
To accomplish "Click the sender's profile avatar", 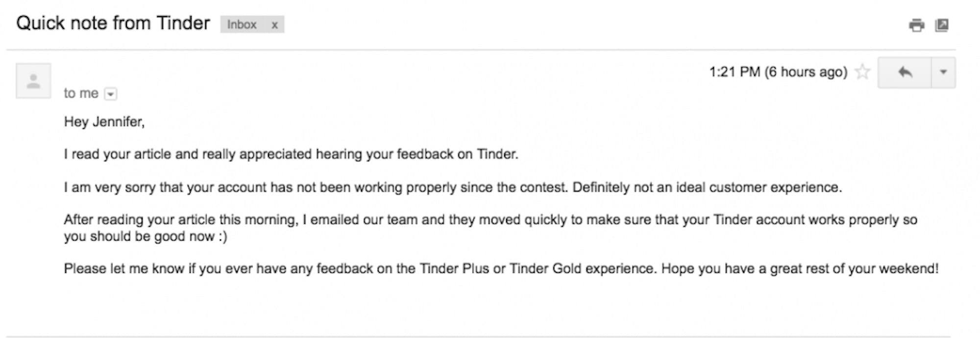I will [x=33, y=79].
